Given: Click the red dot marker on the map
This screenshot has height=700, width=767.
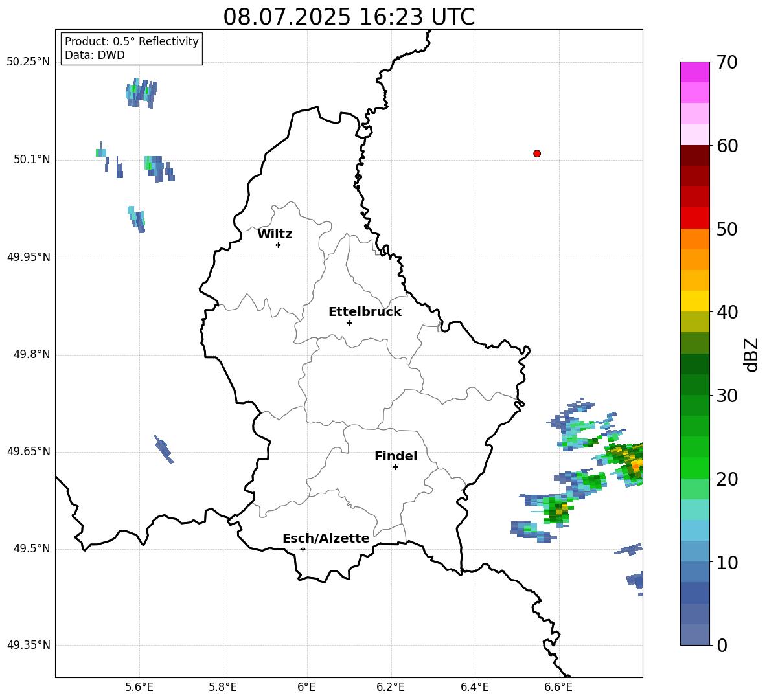Looking at the screenshot, I should pyautogui.click(x=536, y=153).
